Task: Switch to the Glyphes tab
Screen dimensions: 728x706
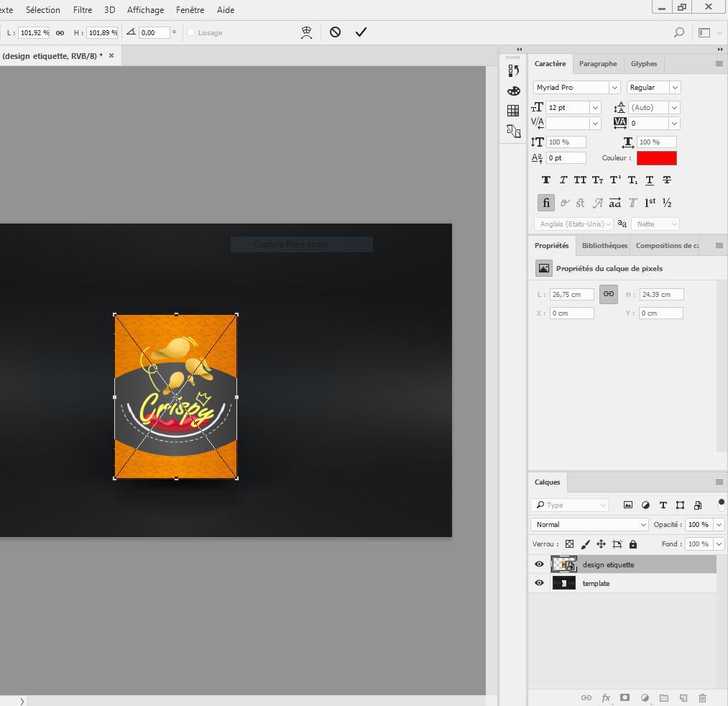Action: coord(644,64)
